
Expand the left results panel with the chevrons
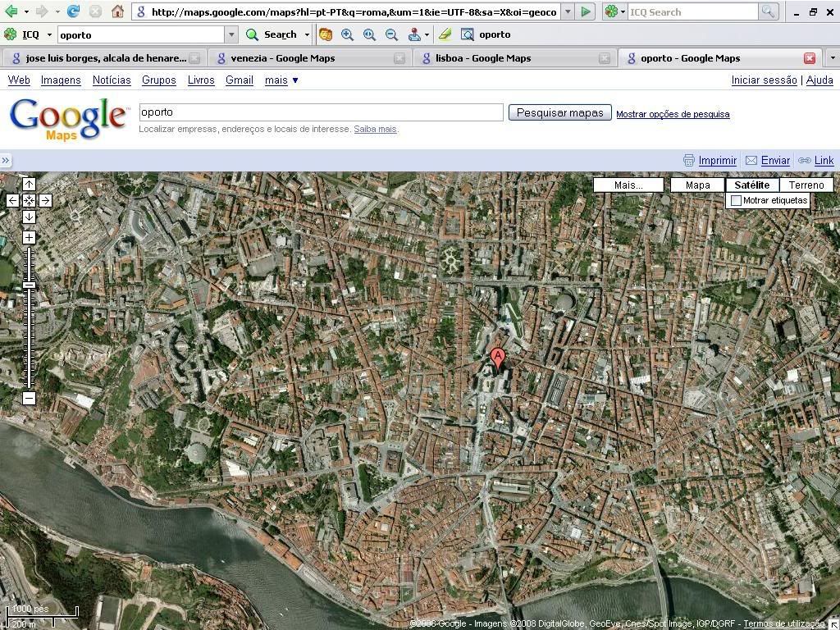(x=6, y=161)
